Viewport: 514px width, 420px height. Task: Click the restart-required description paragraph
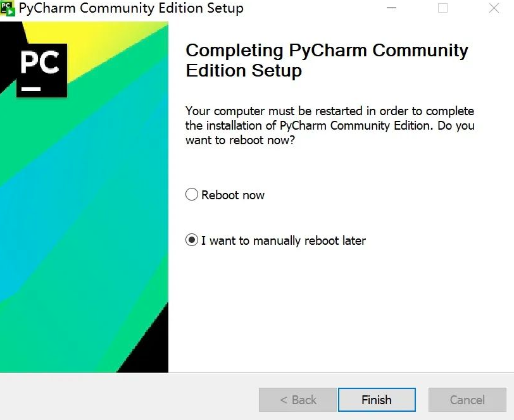pyautogui.click(x=330, y=125)
